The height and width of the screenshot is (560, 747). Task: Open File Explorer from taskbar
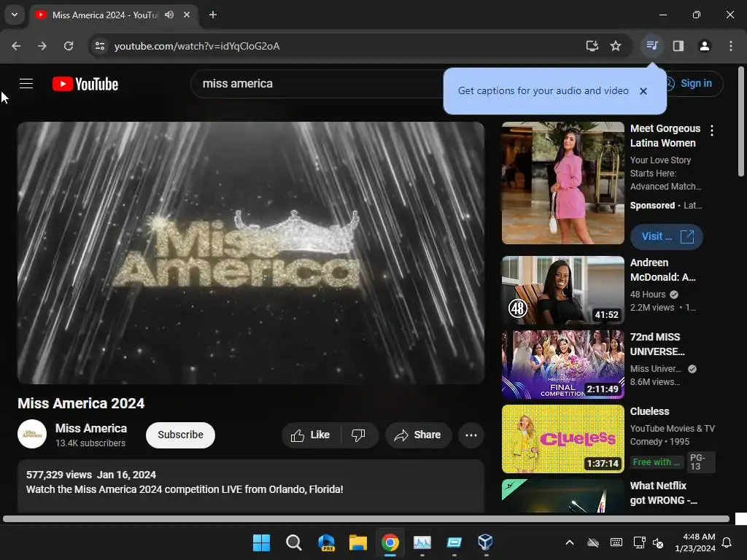(x=357, y=542)
